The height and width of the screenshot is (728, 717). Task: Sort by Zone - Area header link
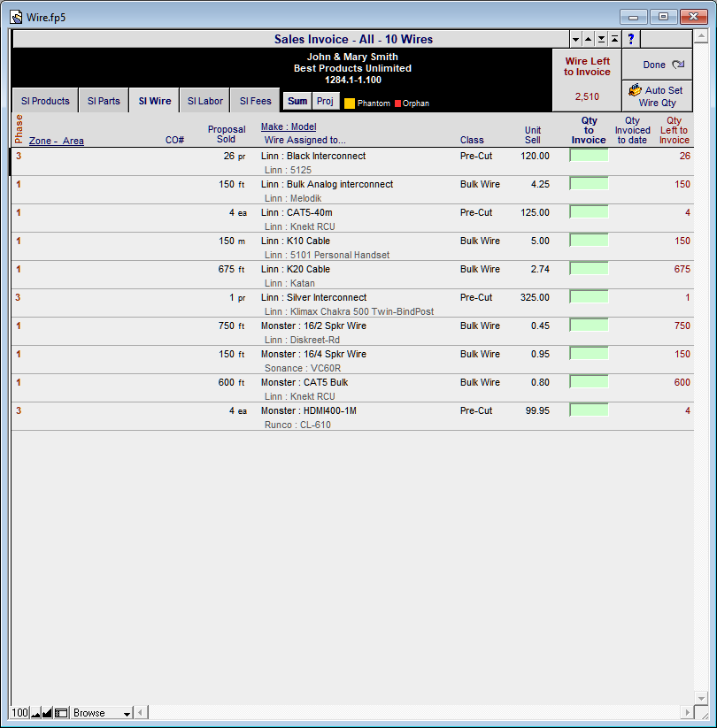[x=57, y=141]
